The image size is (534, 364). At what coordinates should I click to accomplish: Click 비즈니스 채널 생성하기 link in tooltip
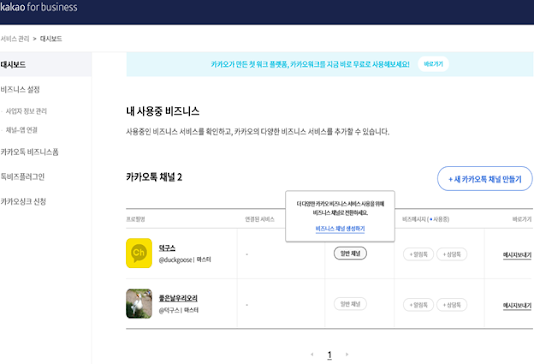[340, 229]
